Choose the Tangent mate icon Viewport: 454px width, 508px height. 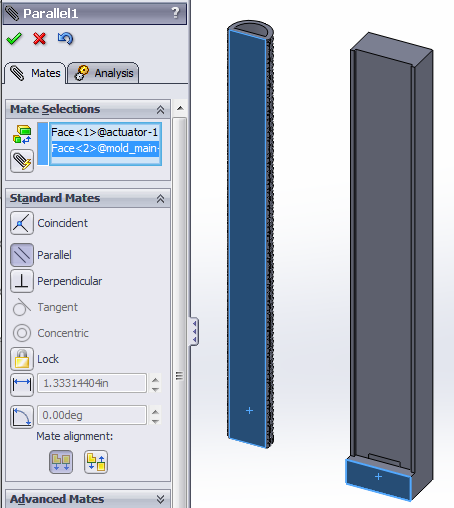coord(22,307)
